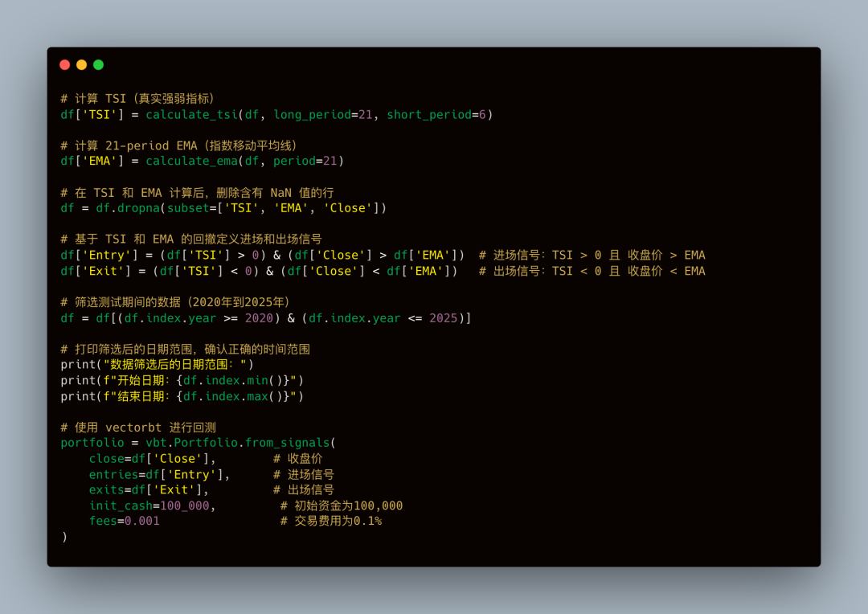
Task: Click 'portfolio' variable name
Action: pyautogui.click(x=92, y=443)
